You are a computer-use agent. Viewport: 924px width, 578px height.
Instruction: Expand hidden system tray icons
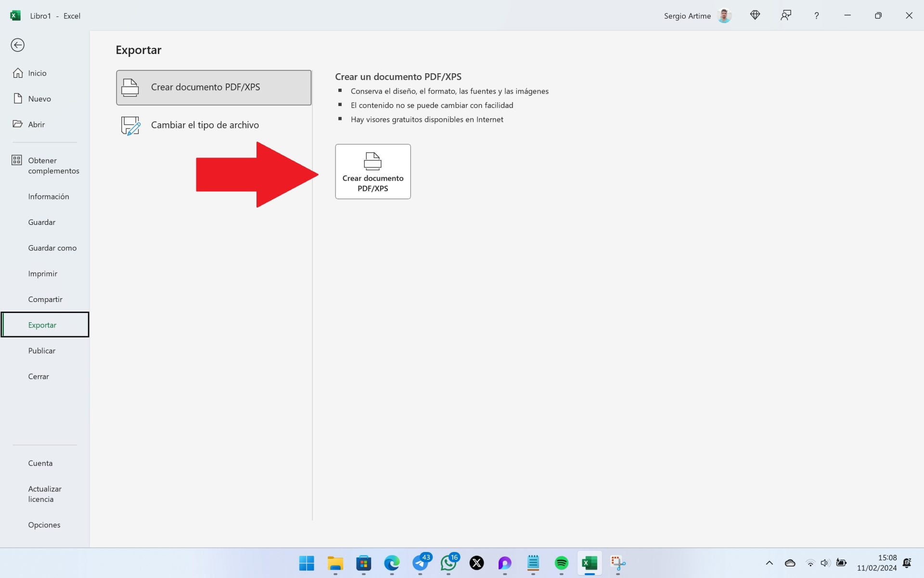point(769,564)
